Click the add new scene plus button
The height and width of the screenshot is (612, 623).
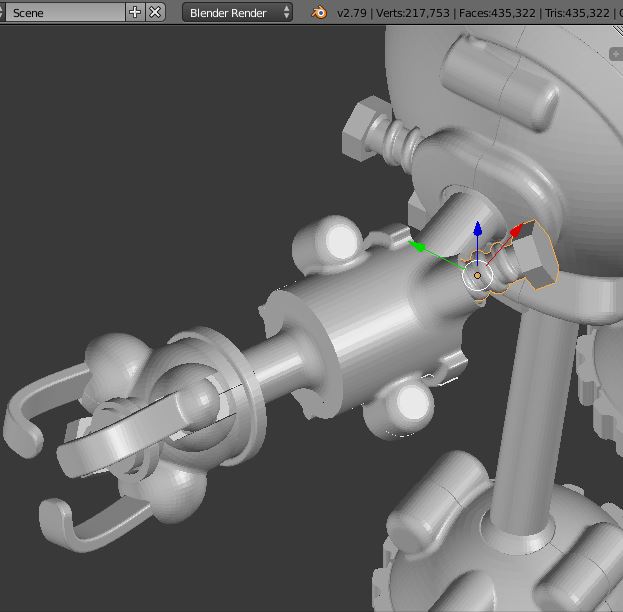point(136,12)
